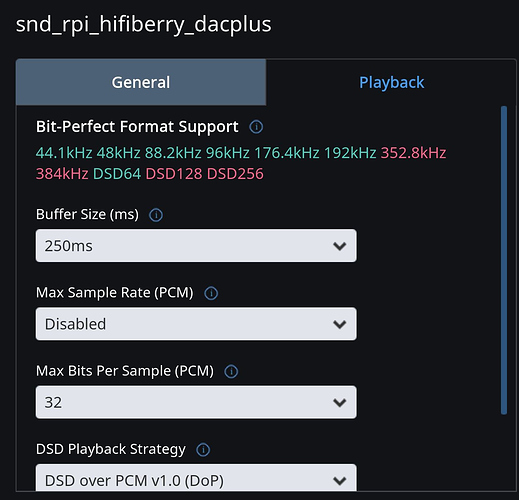Show info for DSD Playback Strategy
The image size is (519, 500).
pos(203,450)
